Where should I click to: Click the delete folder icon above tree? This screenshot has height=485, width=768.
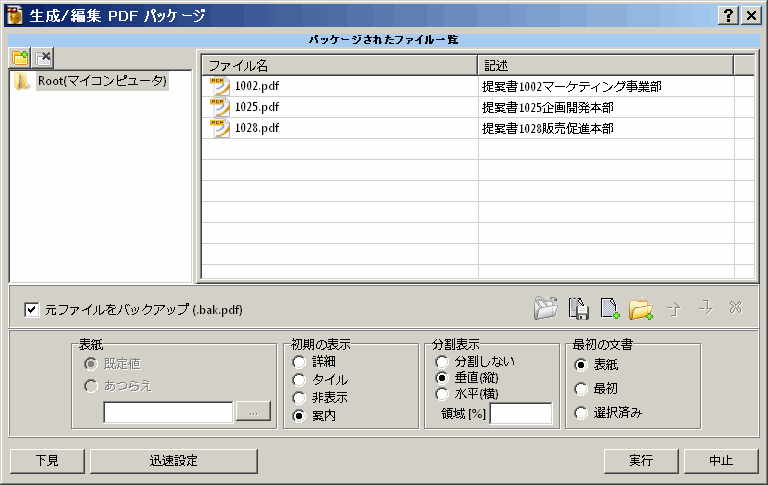tap(43, 58)
